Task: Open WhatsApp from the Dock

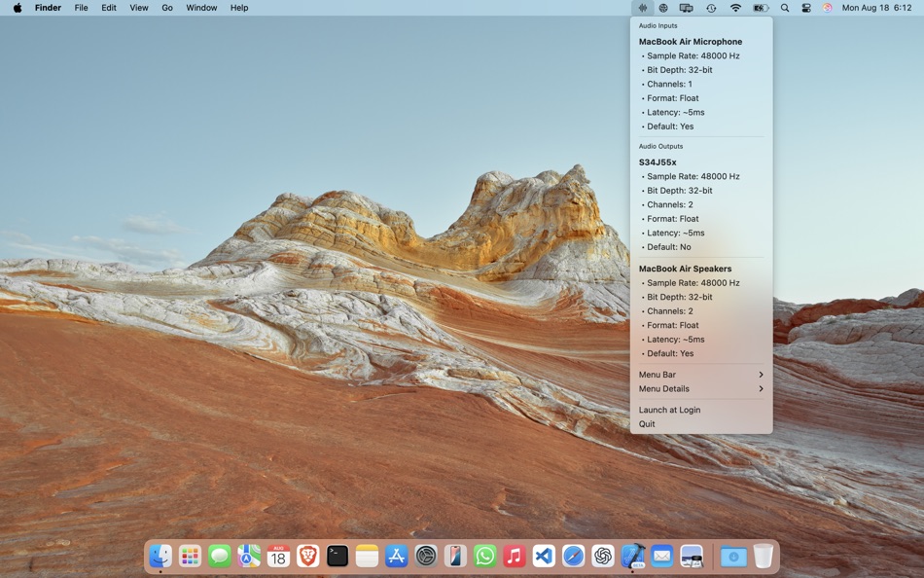Action: coord(486,556)
